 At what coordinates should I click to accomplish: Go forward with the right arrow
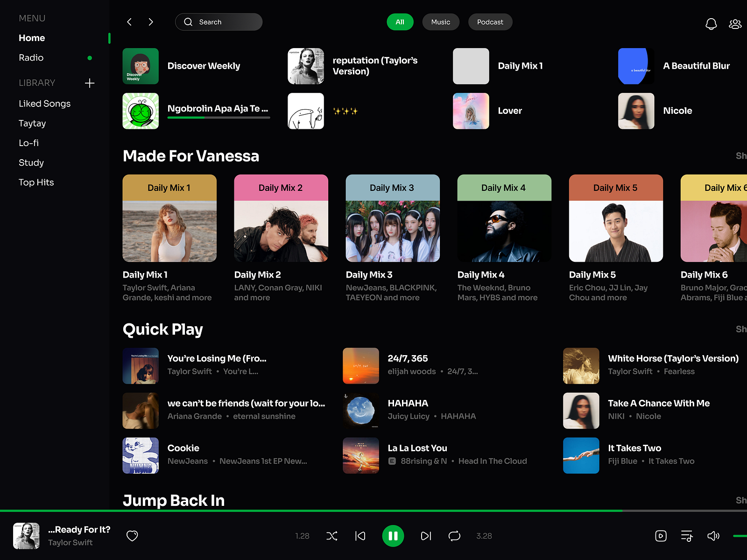click(x=150, y=22)
